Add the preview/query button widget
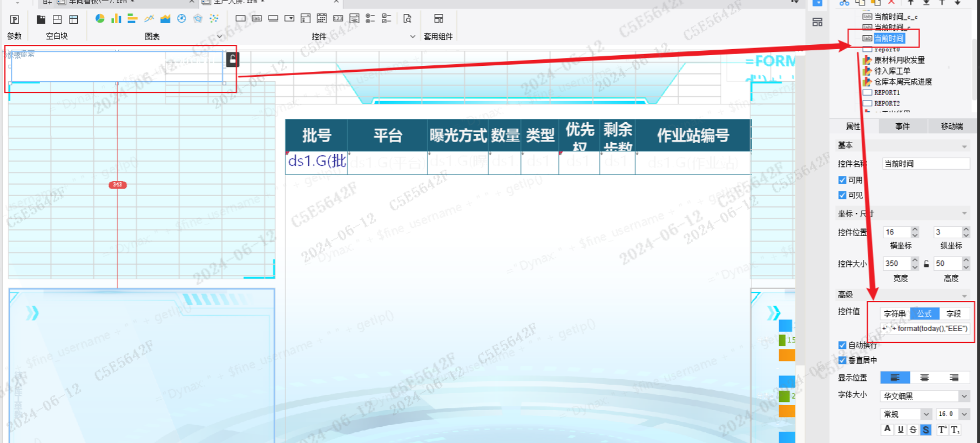 408,19
